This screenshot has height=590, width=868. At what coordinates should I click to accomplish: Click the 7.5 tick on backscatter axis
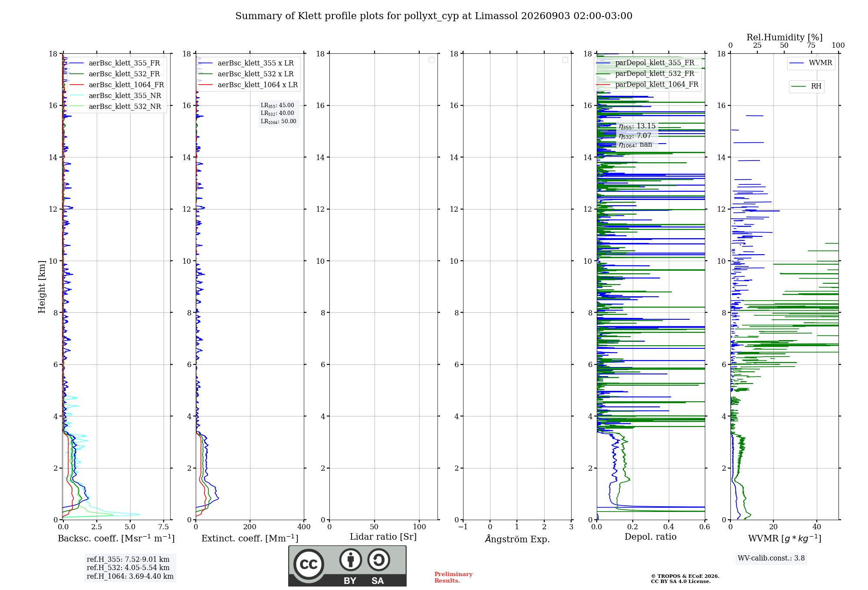tap(164, 527)
